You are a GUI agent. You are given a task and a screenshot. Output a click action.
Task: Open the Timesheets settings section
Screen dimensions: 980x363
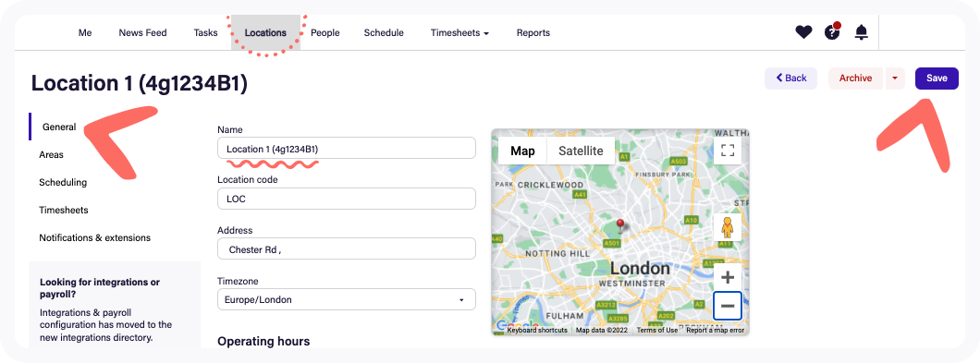click(64, 210)
